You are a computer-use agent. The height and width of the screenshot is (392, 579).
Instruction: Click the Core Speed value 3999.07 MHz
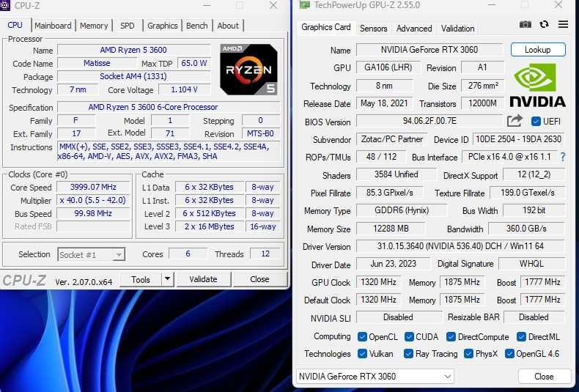click(93, 187)
